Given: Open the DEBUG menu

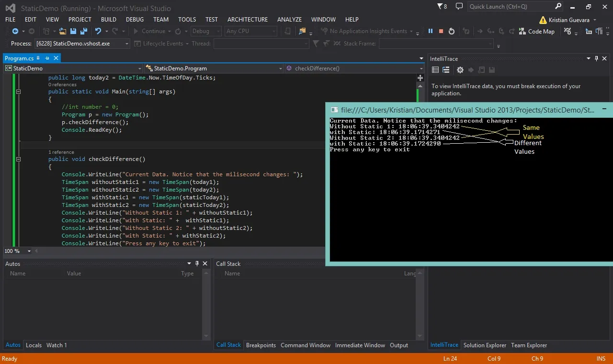Looking at the screenshot, I should click(x=135, y=20).
